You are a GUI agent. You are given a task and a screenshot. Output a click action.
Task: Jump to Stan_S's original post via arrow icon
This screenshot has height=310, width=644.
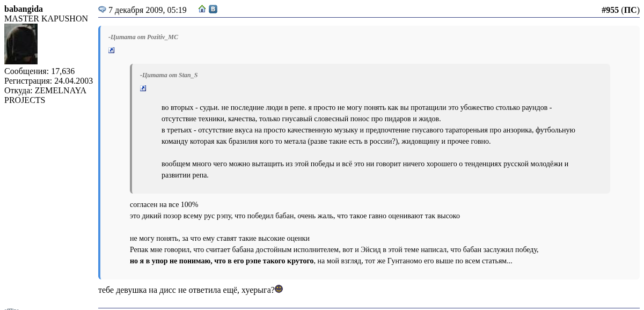click(x=143, y=88)
